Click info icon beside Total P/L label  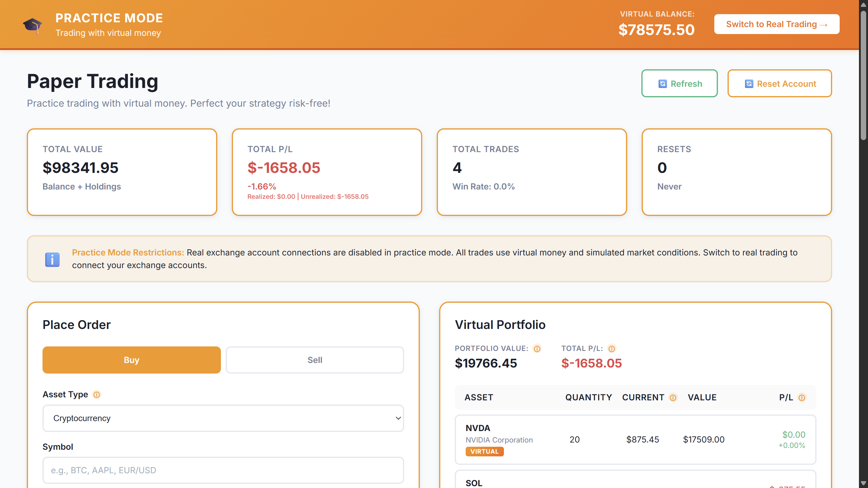[x=612, y=349]
